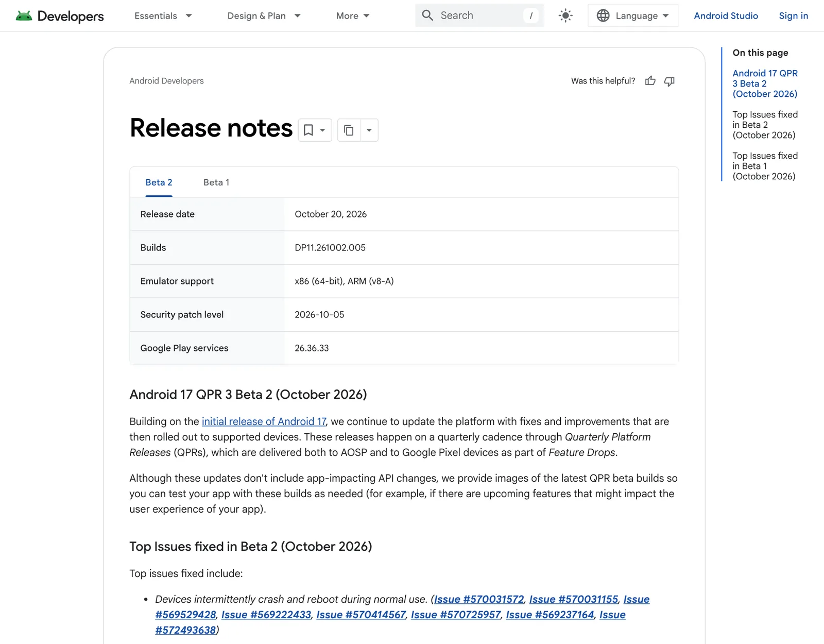Click the Android Developers logo
This screenshot has width=824, height=644.
pyautogui.click(x=60, y=16)
